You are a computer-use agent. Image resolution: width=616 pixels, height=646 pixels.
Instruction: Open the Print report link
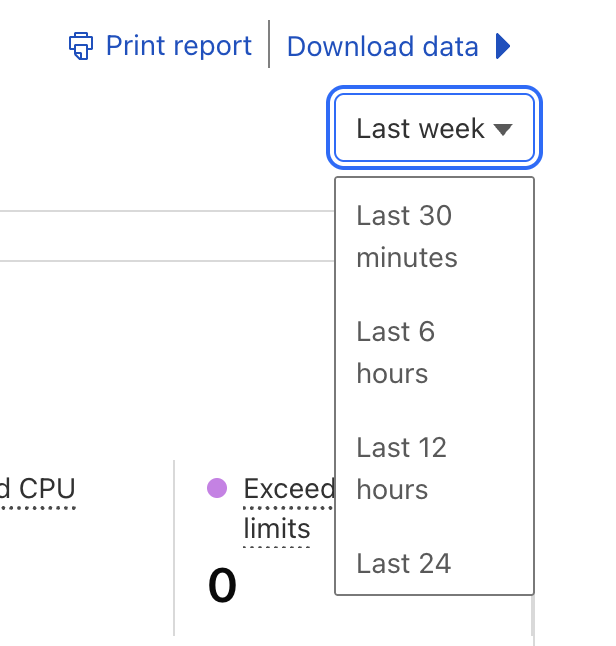coord(178,46)
